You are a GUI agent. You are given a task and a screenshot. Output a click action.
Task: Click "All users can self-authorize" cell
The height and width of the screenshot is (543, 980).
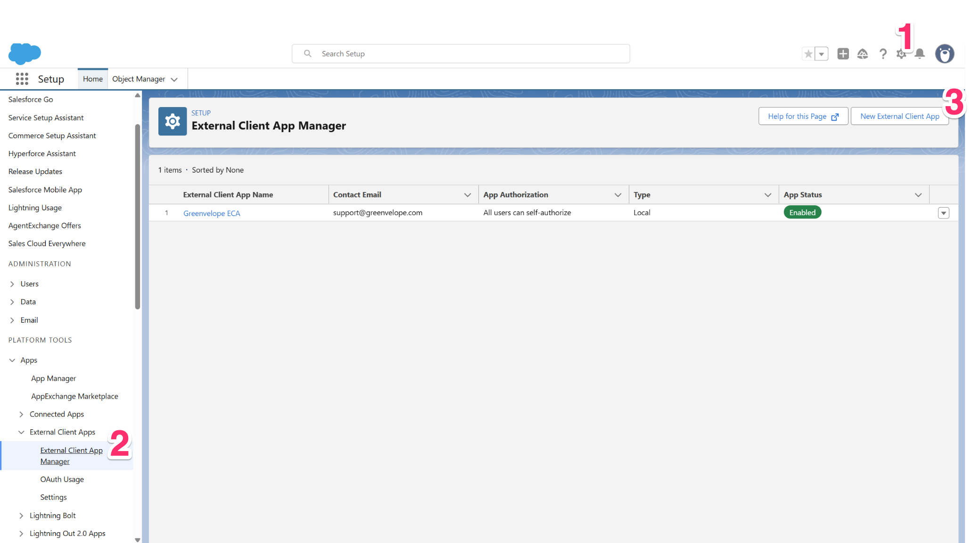tap(527, 212)
